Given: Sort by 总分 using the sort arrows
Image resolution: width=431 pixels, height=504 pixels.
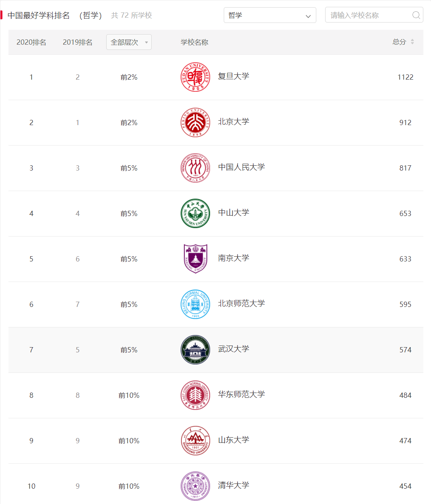Looking at the screenshot, I should pyautogui.click(x=412, y=42).
